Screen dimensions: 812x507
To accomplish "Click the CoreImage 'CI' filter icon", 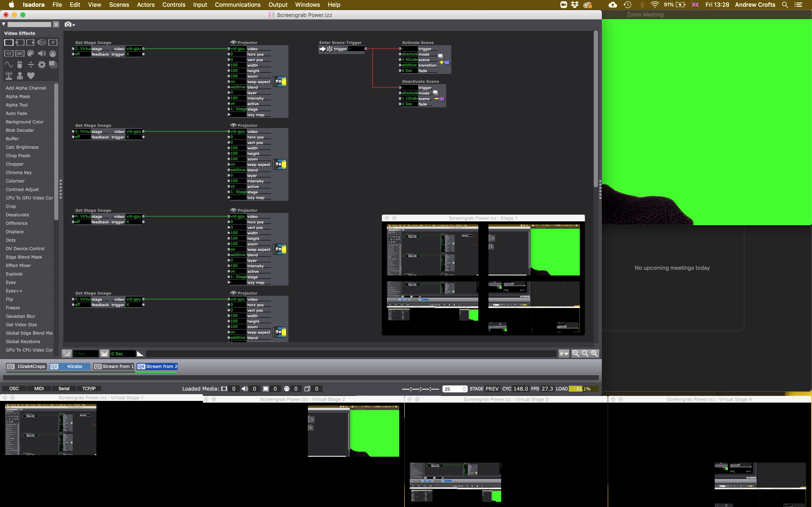I will tap(9, 53).
